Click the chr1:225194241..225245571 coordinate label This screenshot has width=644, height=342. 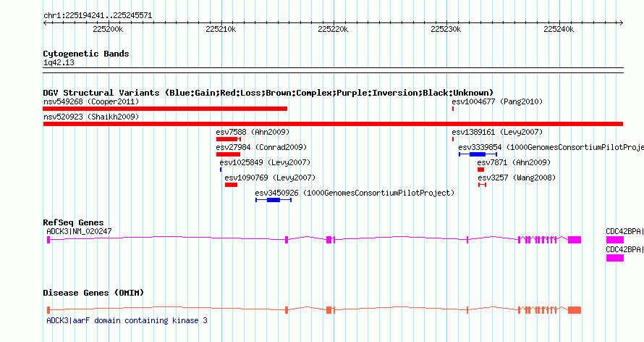[98, 16]
